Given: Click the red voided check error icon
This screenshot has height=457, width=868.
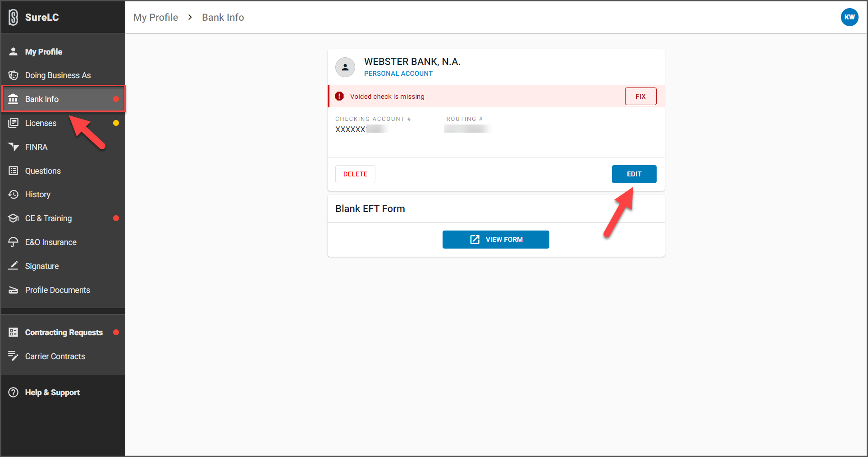Looking at the screenshot, I should pos(339,96).
